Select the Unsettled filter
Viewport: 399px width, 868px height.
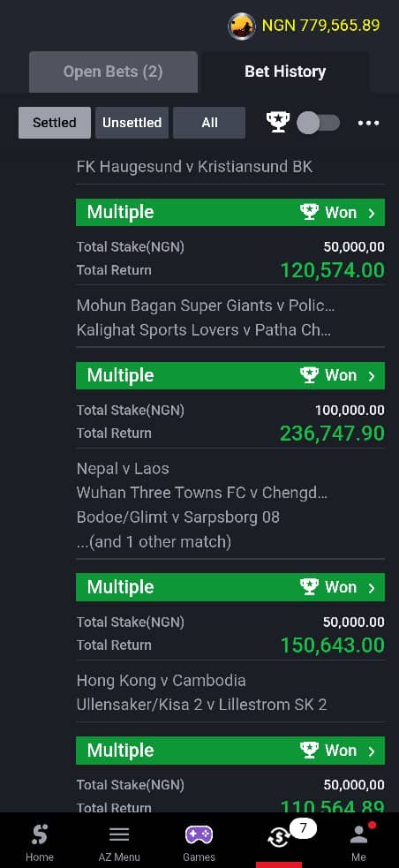132,123
